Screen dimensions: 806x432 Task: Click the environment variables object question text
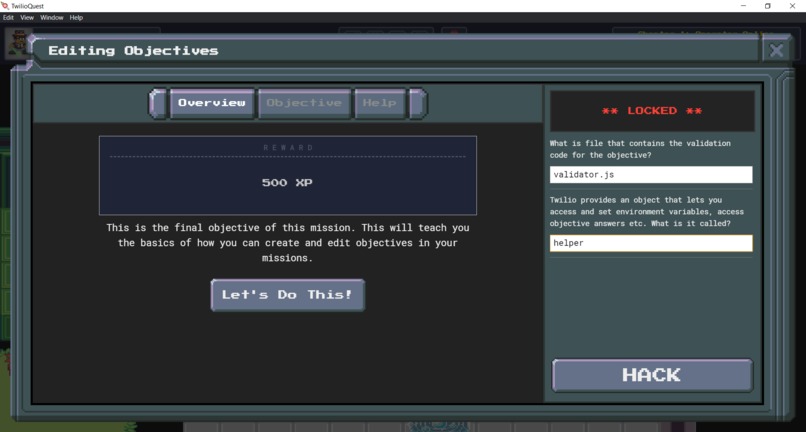[647, 212]
